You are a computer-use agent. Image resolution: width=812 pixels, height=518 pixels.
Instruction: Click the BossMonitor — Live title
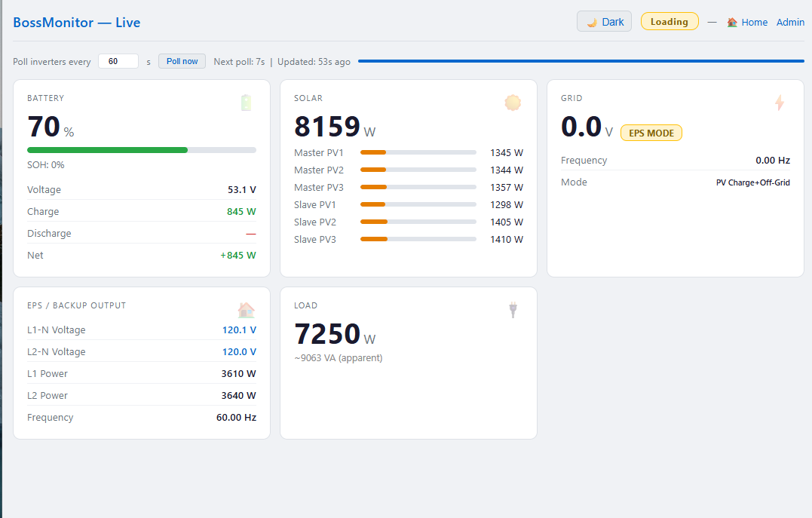click(x=77, y=23)
